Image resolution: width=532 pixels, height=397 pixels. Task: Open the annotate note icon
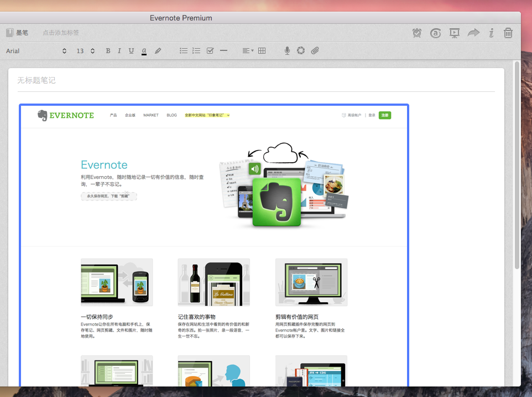[435, 33]
